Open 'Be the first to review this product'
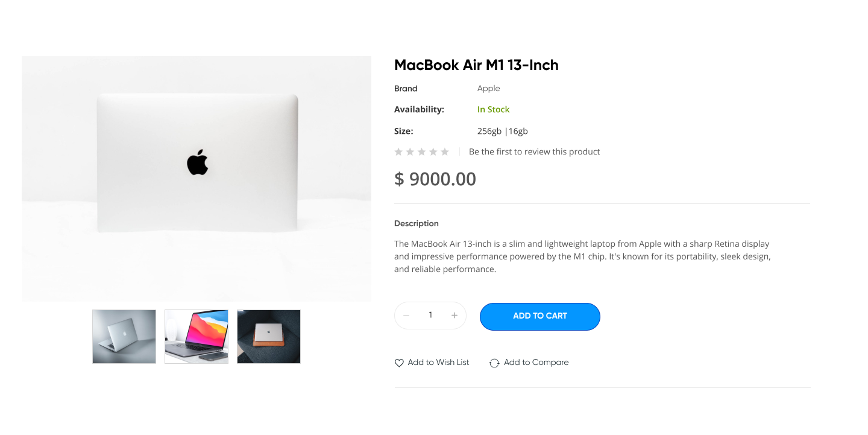 tap(534, 151)
